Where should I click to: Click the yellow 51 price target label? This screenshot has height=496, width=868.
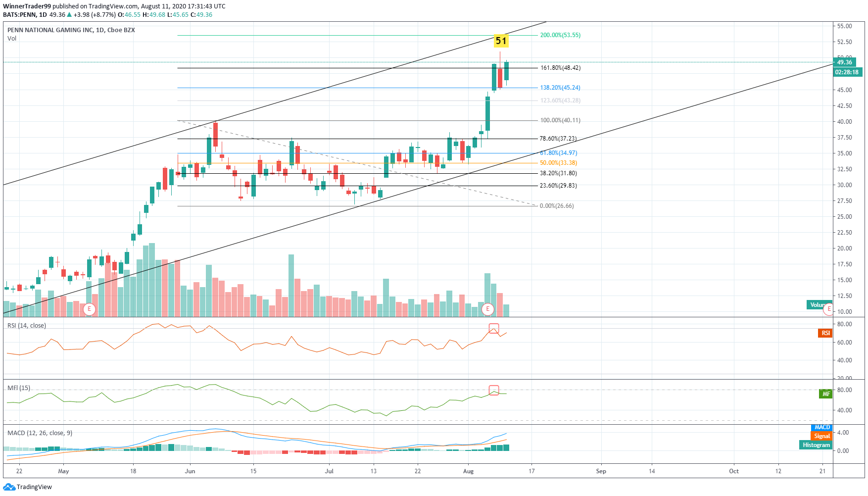tap(501, 41)
